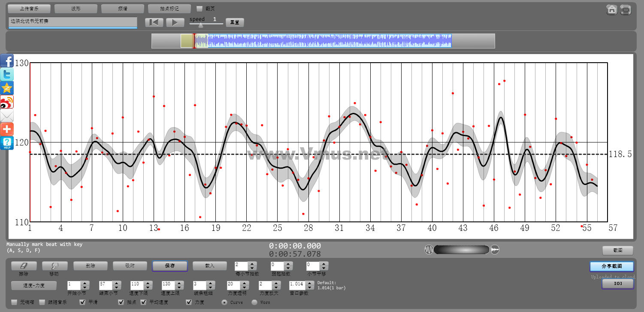
Task: Select the eraser tool (擦除)
Action: [x=24, y=266]
